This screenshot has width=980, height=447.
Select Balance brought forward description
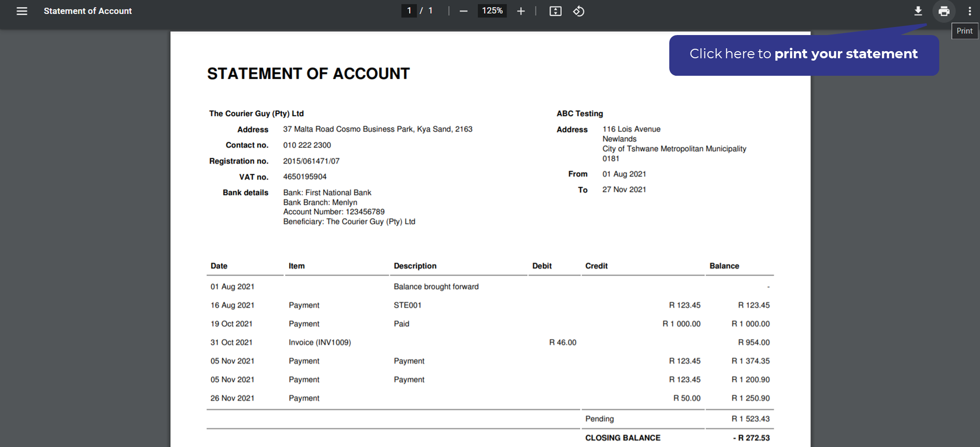point(436,287)
